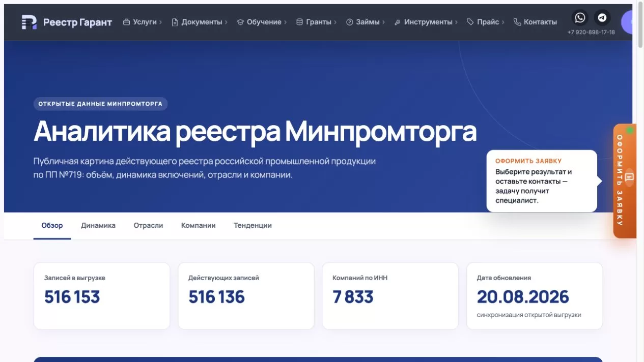This screenshot has width=644, height=362.
Task: Open the Прайс menu item
Action: coord(488,22)
